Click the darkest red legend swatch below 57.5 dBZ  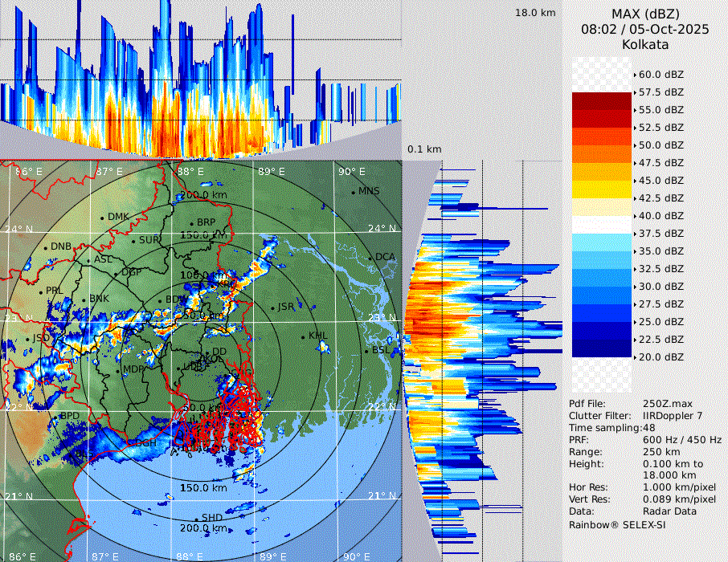coord(602,101)
